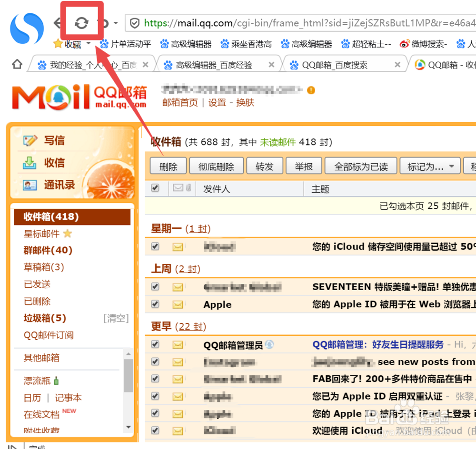Image resolution: width=476 pixels, height=449 pixels.
Task: Open the 设置 link
Action: pyautogui.click(x=217, y=103)
